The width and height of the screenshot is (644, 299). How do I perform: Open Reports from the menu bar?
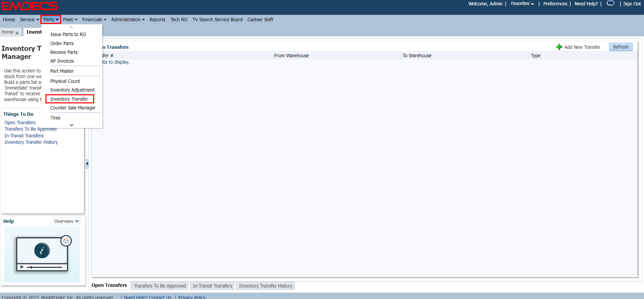157,20
